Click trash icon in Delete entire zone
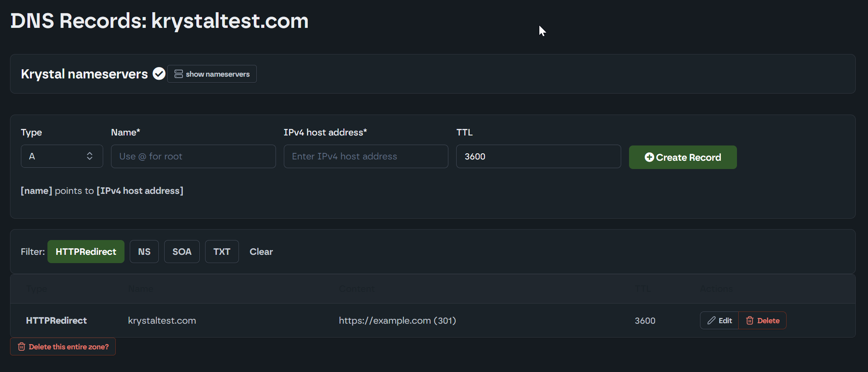Screen dimensions: 868x372 pyautogui.click(x=21, y=347)
